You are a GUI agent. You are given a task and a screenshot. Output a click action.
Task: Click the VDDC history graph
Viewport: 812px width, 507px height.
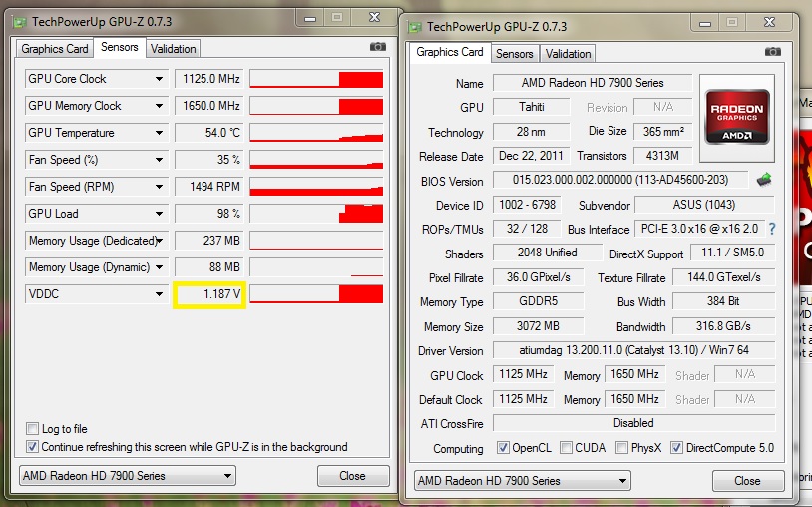click(x=316, y=294)
